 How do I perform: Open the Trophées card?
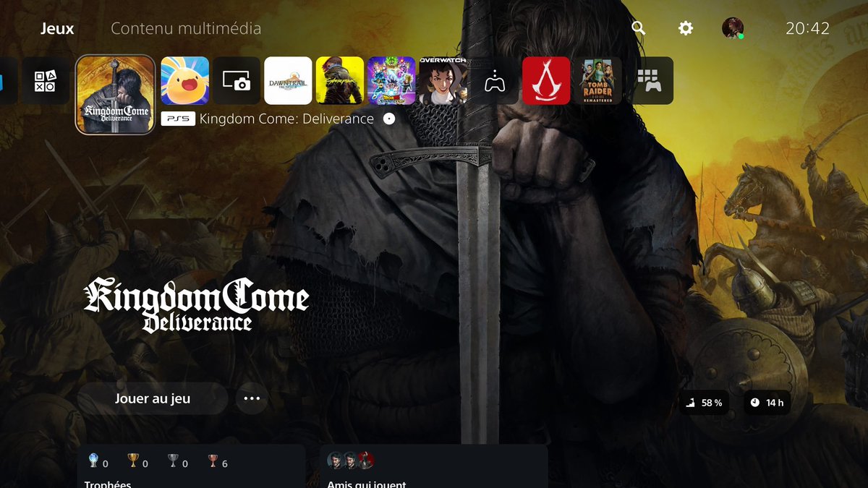191,466
